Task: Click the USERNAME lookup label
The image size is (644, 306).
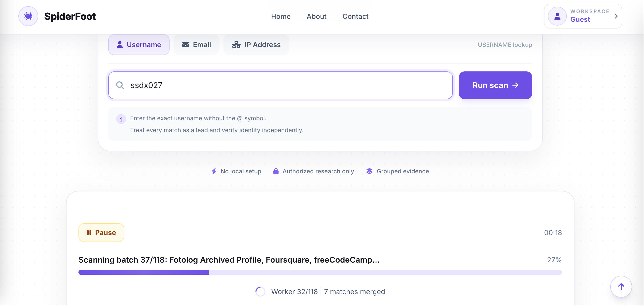Action: [x=505, y=45]
